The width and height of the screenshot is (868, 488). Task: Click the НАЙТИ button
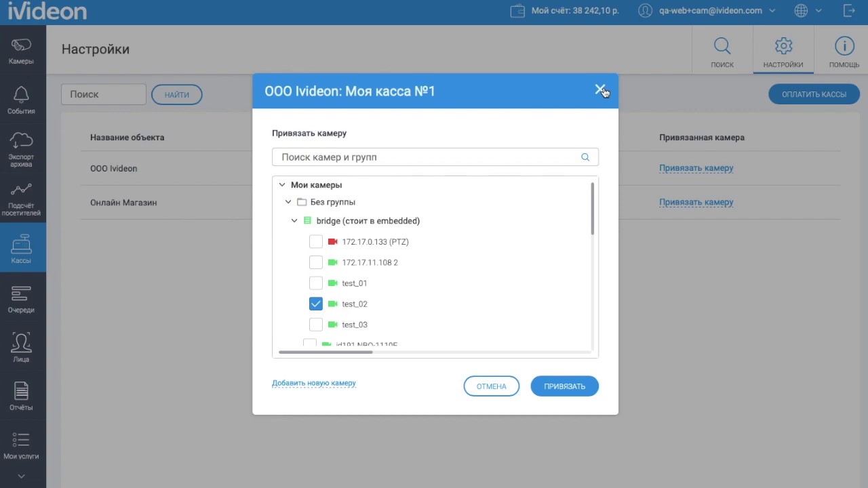(177, 95)
